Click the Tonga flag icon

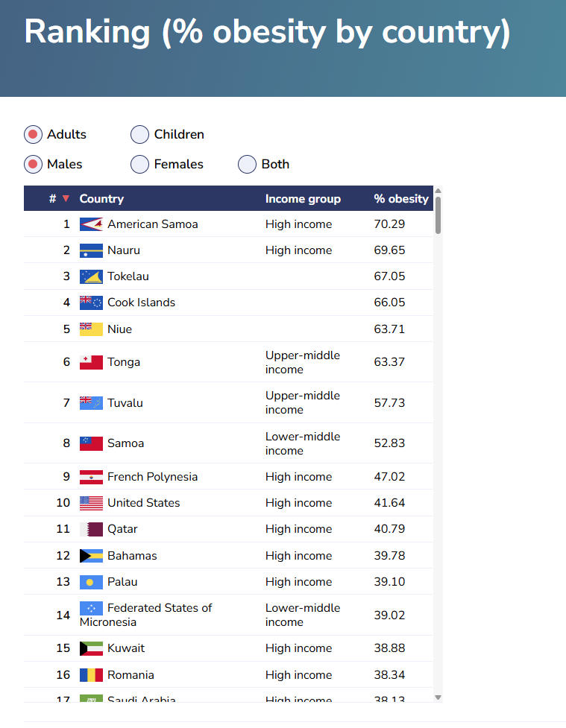click(91, 362)
